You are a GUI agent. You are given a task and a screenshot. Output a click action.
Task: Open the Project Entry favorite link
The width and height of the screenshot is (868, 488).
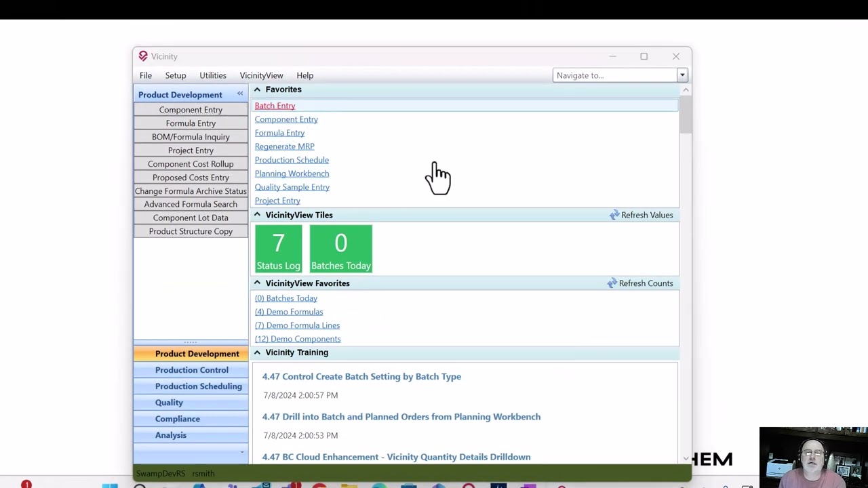pos(277,201)
